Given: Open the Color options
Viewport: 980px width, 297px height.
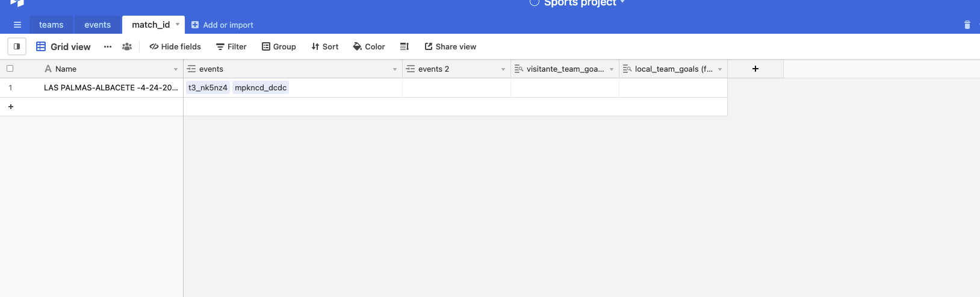Looking at the screenshot, I should [369, 46].
